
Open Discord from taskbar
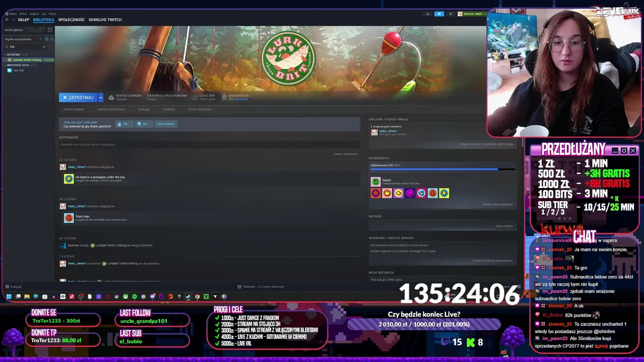(x=152, y=297)
